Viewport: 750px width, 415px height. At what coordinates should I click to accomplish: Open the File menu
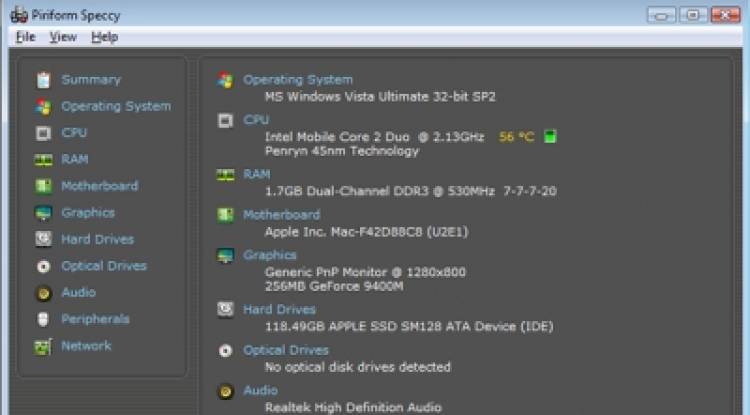coord(26,37)
